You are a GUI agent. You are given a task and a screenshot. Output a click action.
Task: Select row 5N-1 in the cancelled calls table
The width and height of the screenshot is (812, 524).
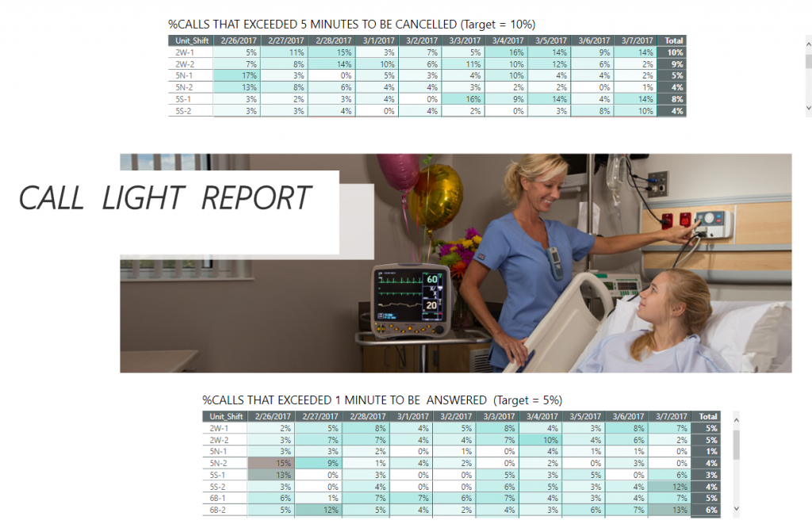click(x=182, y=75)
